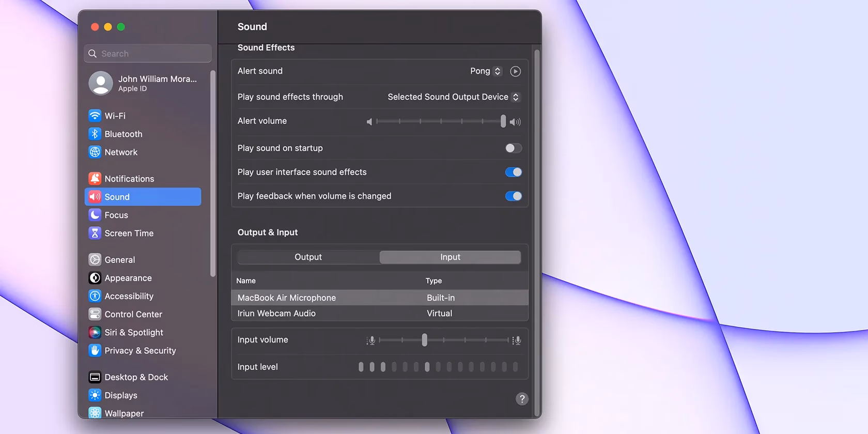This screenshot has width=868, height=434.
Task: Play the Pong alert sound preview
Action: pos(515,71)
